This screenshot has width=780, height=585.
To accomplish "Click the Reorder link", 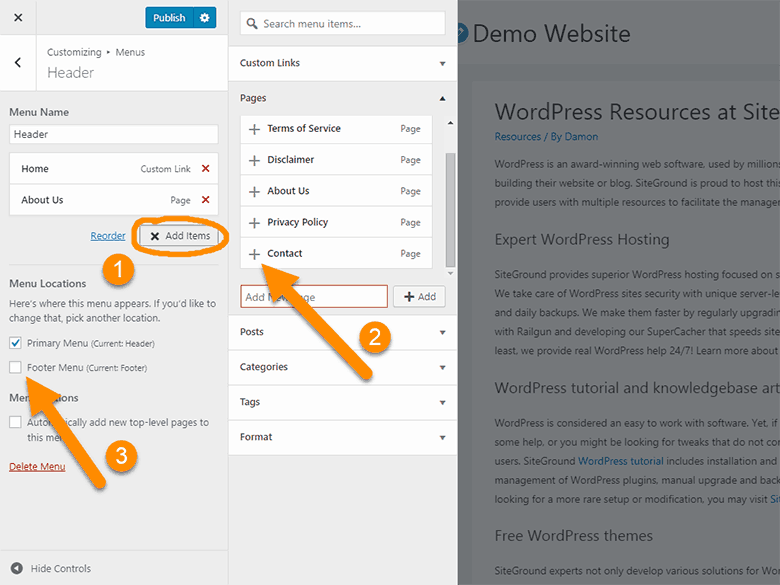I will [108, 236].
